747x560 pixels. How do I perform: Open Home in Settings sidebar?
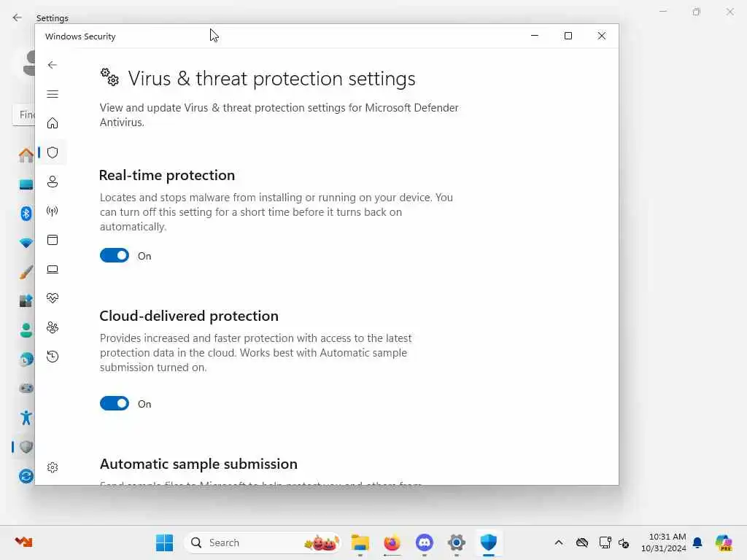pos(26,155)
